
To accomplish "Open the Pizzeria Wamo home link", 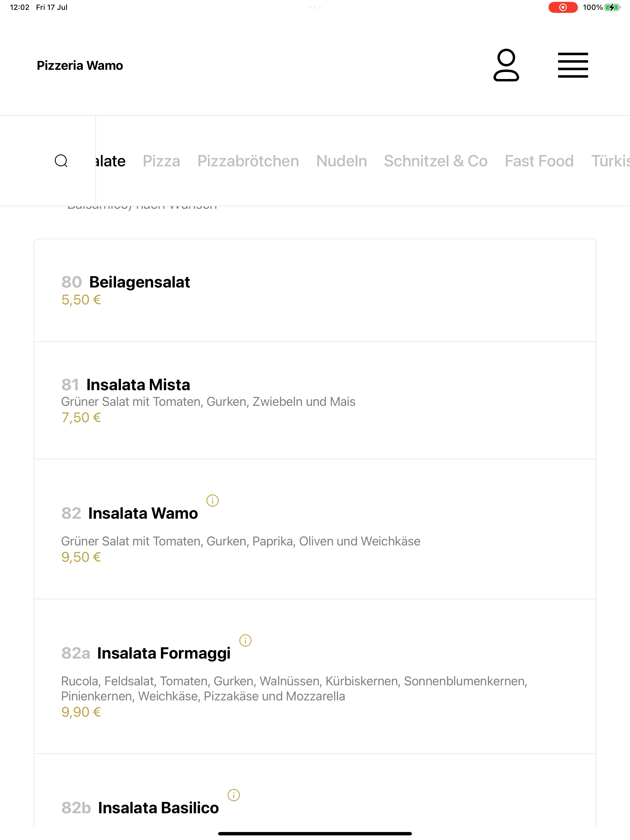I will [x=80, y=65].
